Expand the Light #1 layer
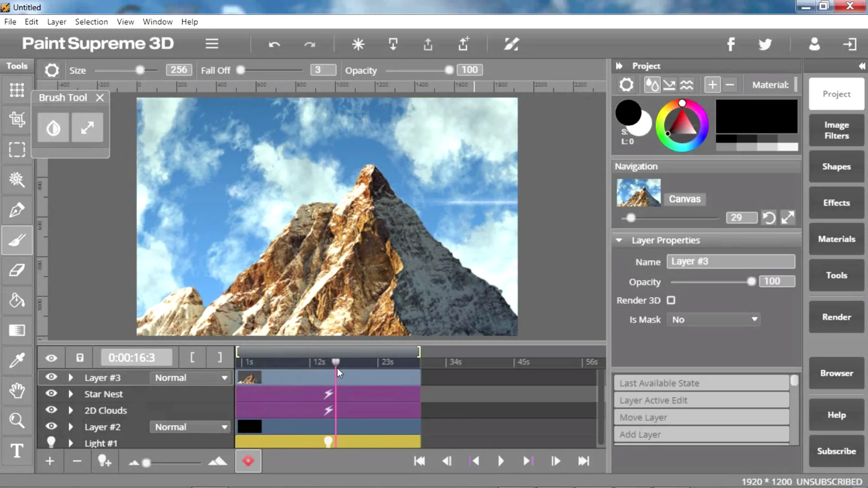 coord(71,443)
